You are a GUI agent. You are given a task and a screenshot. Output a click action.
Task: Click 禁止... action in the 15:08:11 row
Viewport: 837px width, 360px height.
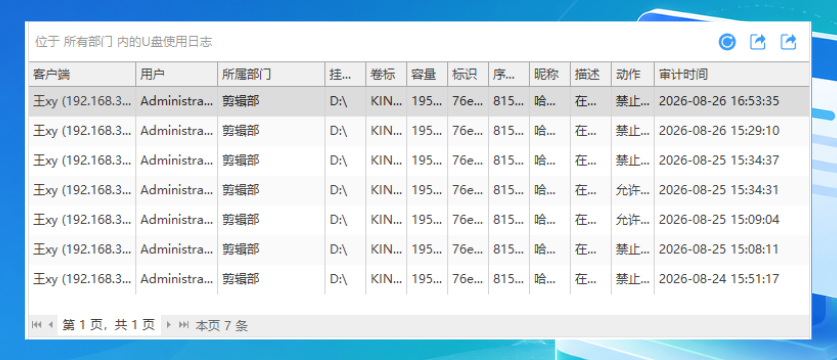pyautogui.click(x=633, y=249)
